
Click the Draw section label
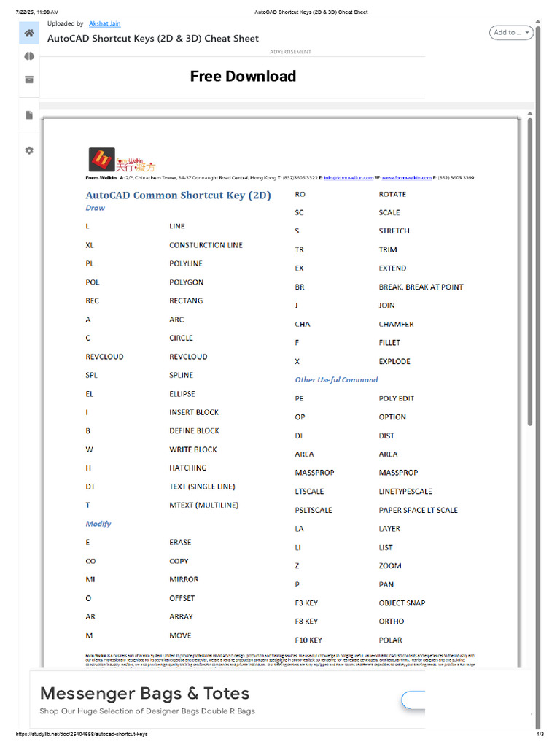click(96, 208)
